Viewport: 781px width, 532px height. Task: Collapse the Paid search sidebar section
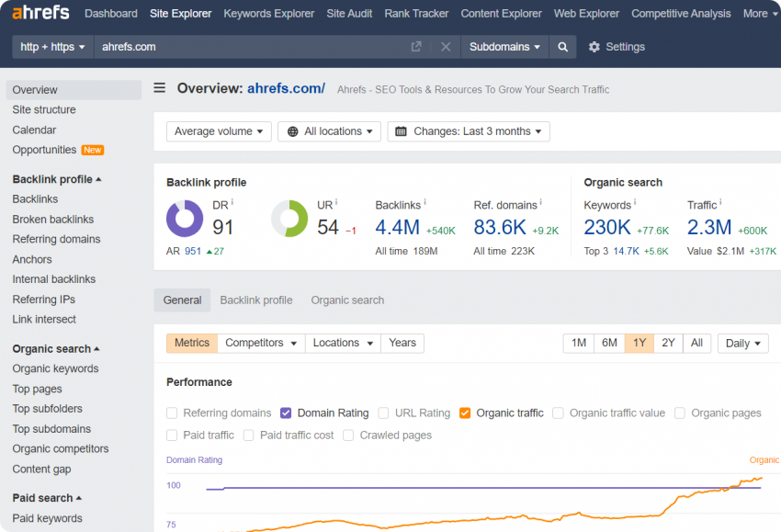point(47,498)
